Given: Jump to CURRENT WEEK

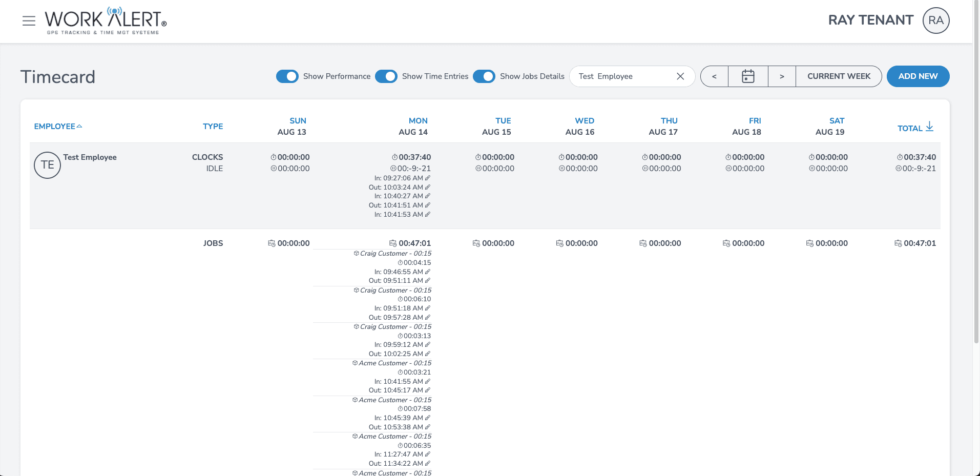Looking at the screenshot, I should (839, 76).
